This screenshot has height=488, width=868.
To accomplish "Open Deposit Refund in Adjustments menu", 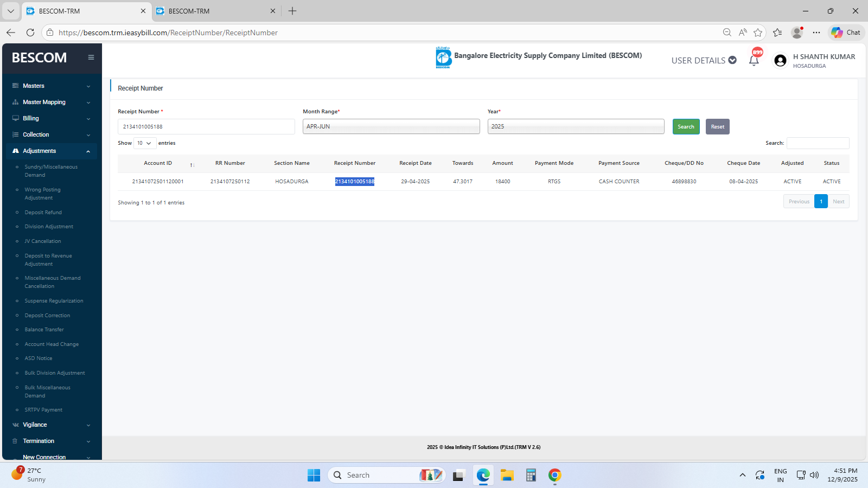I will click(x=43, y=213).
